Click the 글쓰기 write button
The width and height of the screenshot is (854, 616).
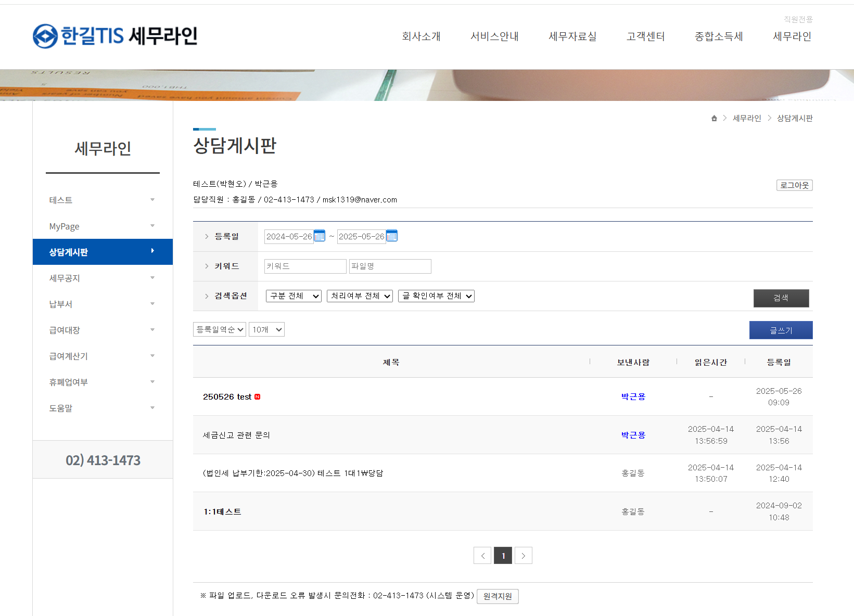781,330
